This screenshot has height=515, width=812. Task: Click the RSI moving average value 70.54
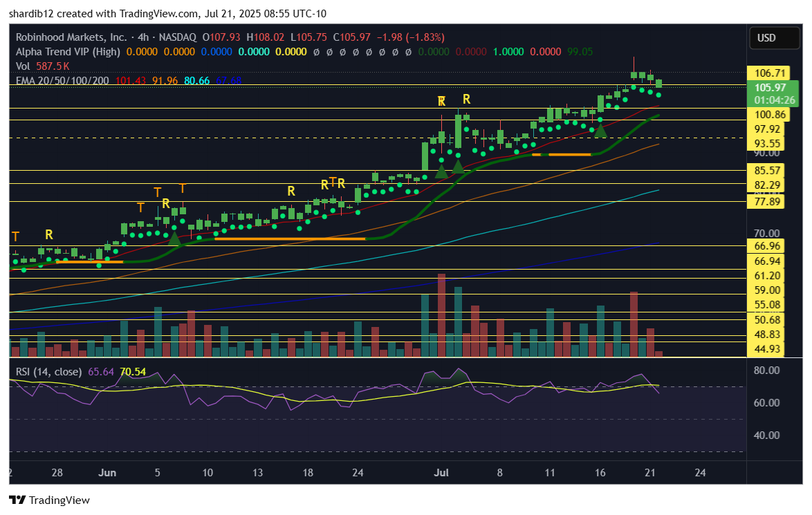coord(133,372)
